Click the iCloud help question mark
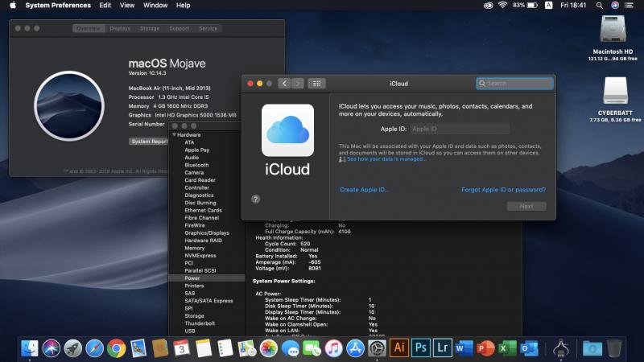 tap(255, 199)
